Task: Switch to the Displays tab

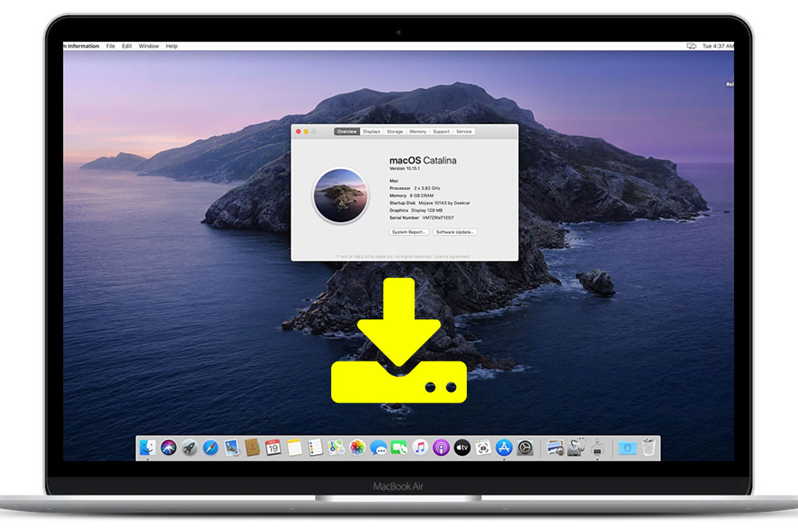Action: click(372, 131)
